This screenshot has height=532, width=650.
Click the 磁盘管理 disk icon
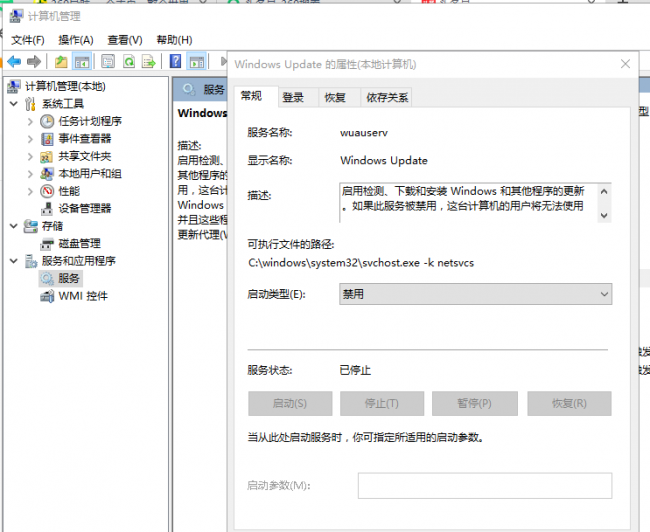pyautogui.click(x=47, y=244)
